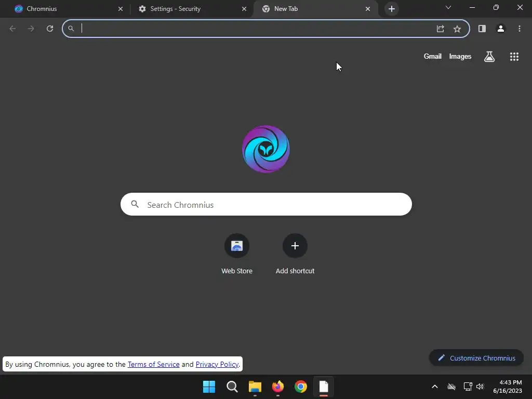Open Windows taskbar search
This screenshot has width=532, height=399.
(232, 387)
